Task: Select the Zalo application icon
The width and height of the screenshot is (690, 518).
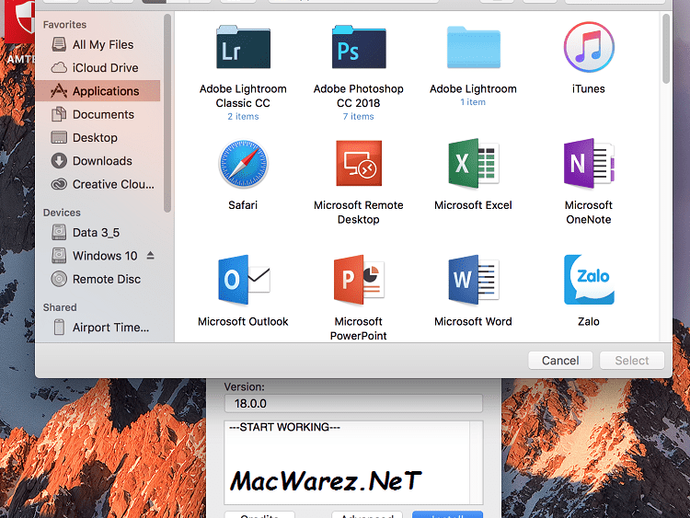Action: click(589, 280)
